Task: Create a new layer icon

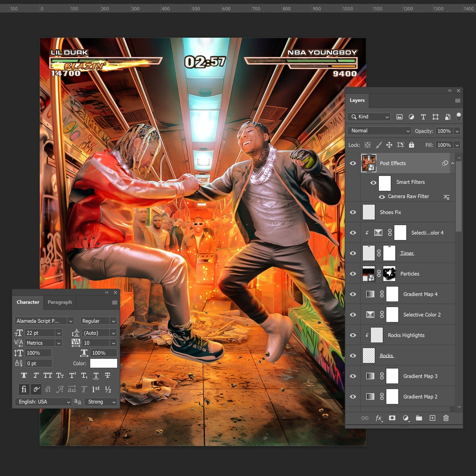Action: coord(432,418)
